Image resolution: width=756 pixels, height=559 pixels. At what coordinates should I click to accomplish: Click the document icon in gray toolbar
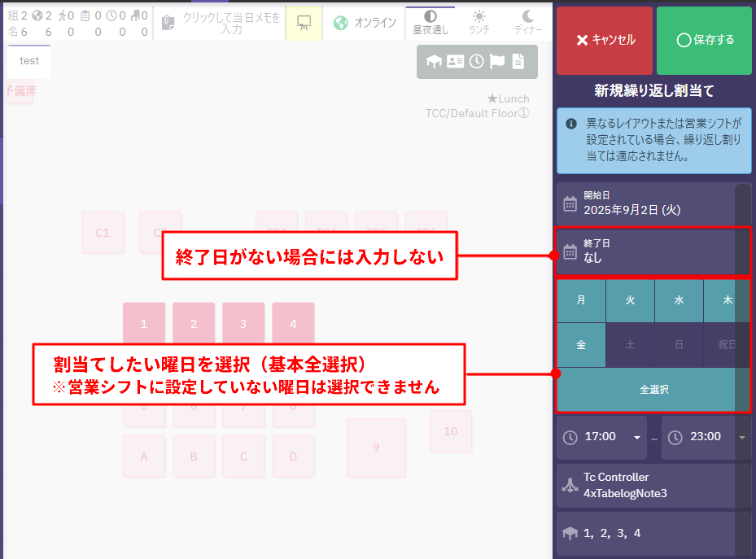tap(518, 61)
